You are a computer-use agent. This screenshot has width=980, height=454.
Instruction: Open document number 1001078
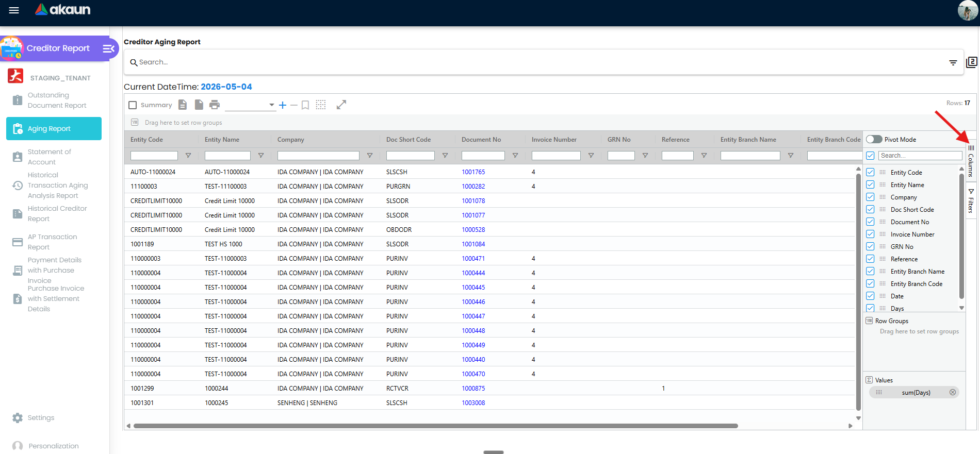click(473, 201)
